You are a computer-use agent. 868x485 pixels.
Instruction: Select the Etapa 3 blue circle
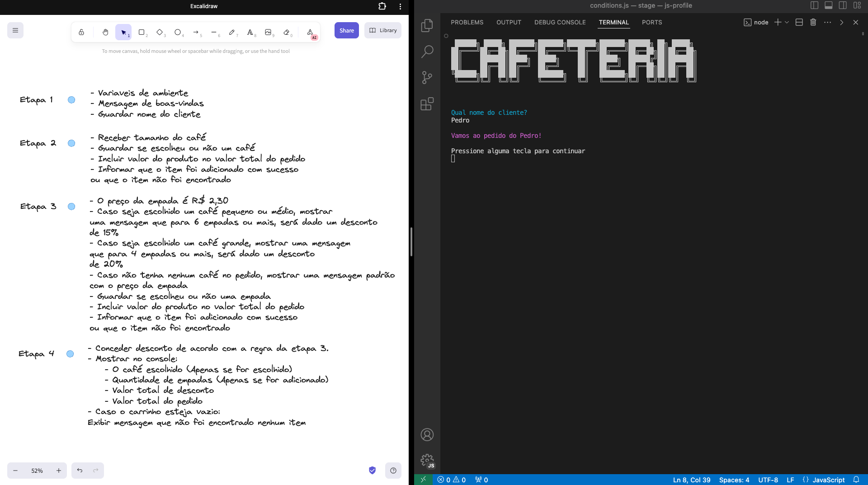coord(71,207)
